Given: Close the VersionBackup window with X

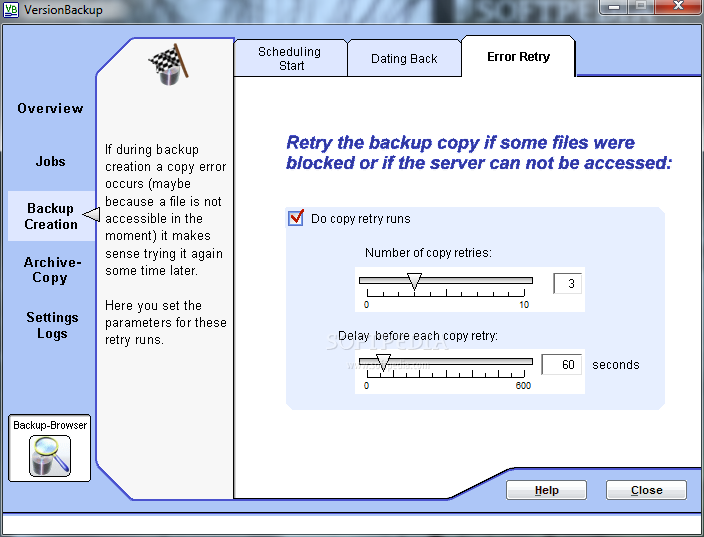Looking at the screenshot, I should [x=678, y=6].
